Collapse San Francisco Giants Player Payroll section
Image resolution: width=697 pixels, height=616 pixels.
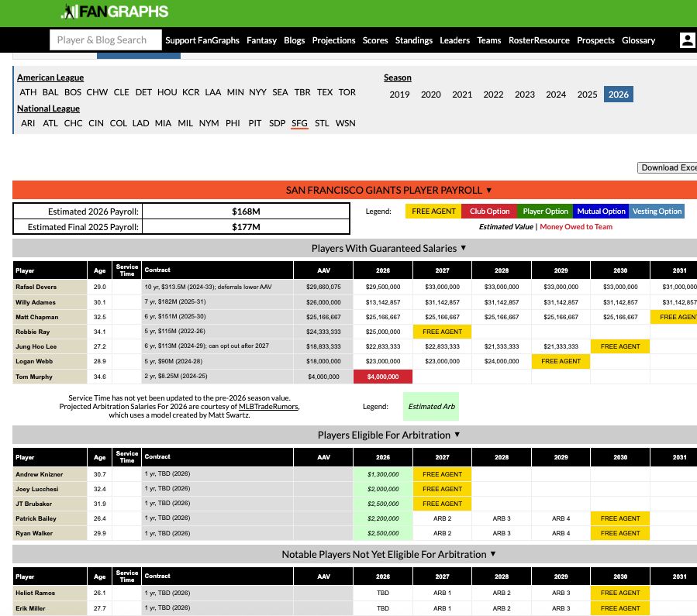coord(388,190)
